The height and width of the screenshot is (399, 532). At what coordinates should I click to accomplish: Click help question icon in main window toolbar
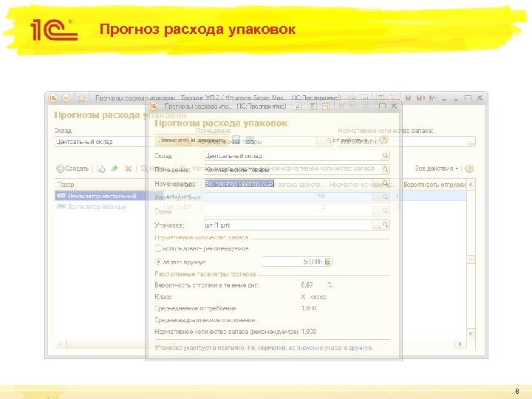pos(469,168)
